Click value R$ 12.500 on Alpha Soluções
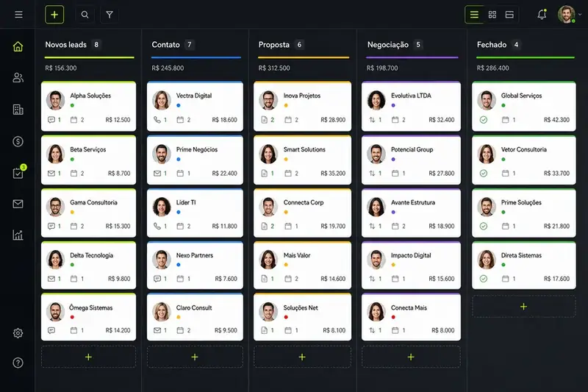588x392 pixels. click(x=118, y=120)
